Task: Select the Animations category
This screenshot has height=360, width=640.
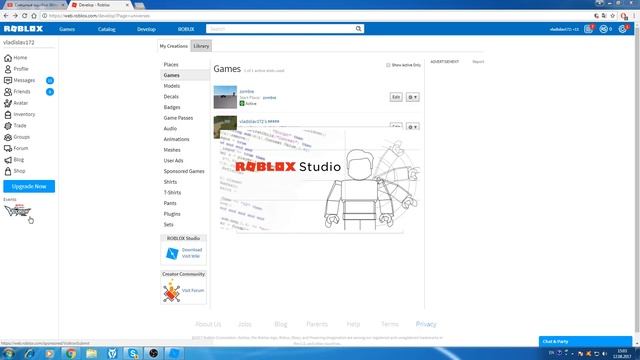Action: click(176, 139)
